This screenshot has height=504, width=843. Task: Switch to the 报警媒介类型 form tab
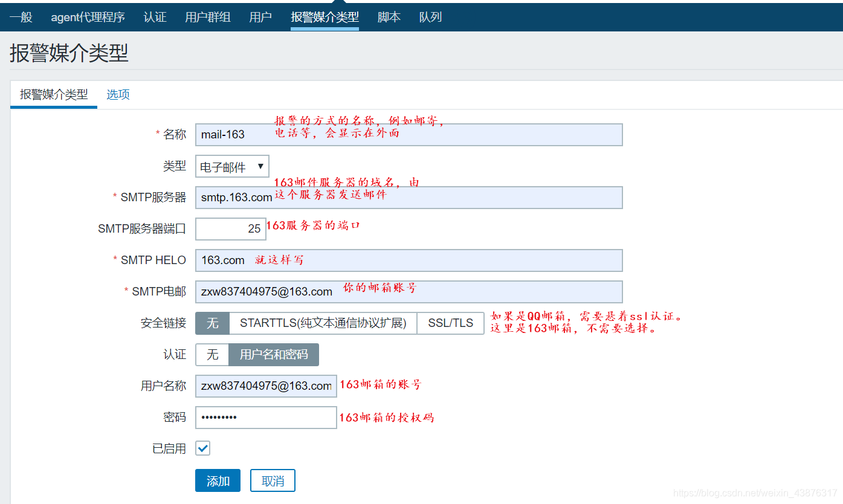(x=54, y=94)
